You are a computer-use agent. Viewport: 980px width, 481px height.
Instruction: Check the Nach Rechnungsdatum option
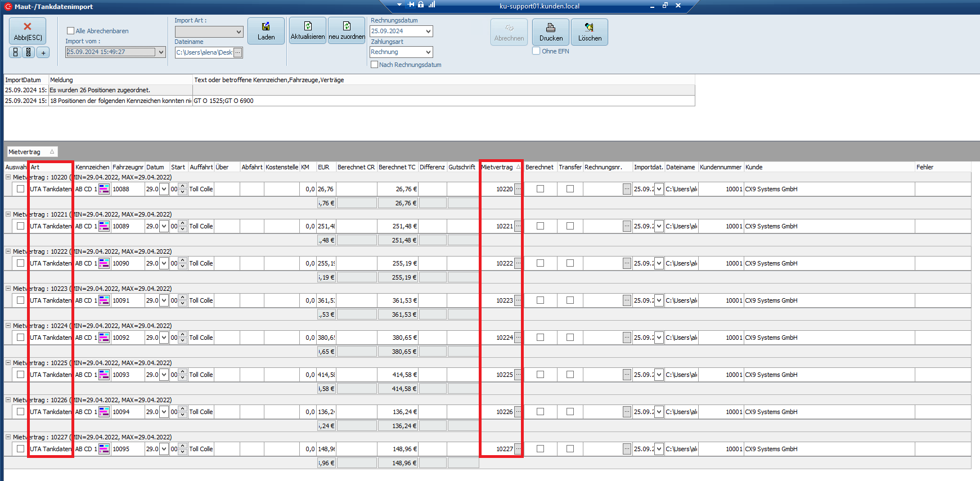click(x=375, y=65)
